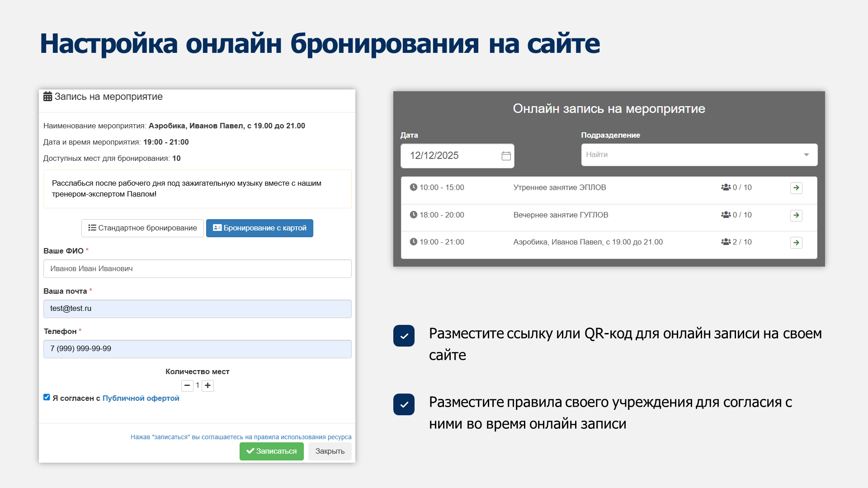
Task: Select the Бронирование с картой option
Action: (259, 228)
